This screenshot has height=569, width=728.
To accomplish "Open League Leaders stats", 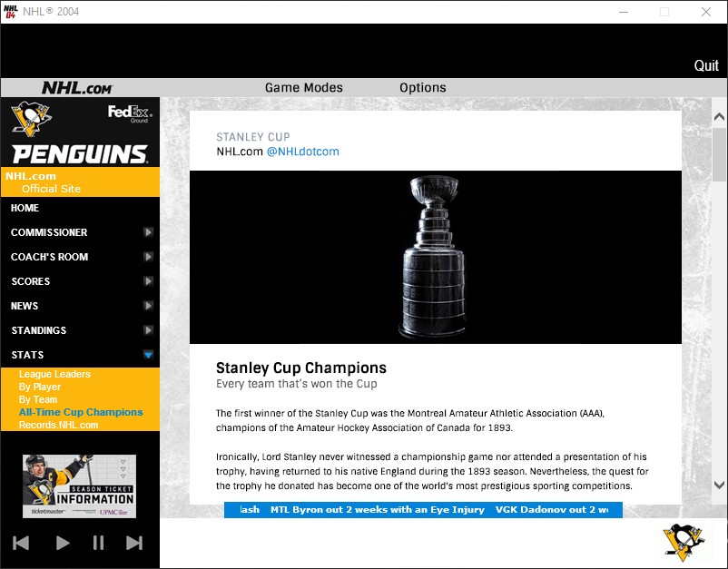I will (54, 374).
